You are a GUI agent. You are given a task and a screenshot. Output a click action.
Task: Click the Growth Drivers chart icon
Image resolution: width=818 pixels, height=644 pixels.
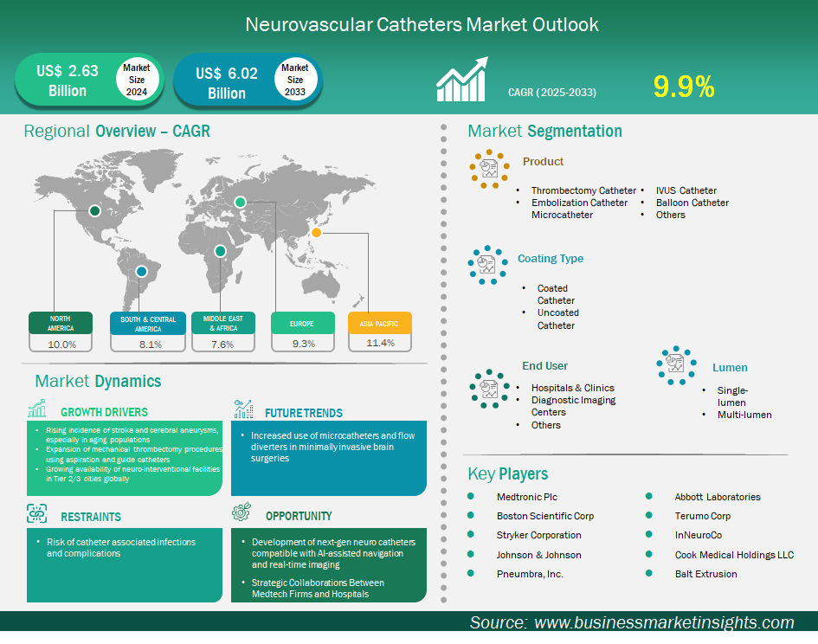37,409
